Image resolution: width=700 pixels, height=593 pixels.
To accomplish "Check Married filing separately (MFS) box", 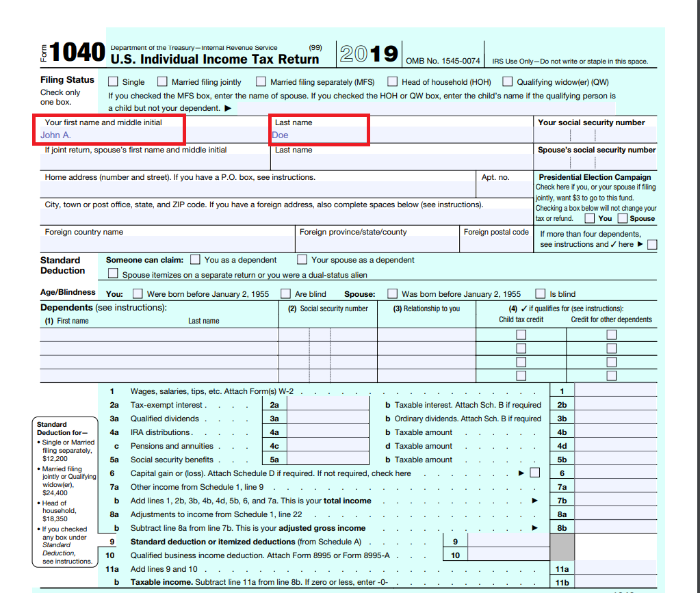I will [x=261, y=81].
